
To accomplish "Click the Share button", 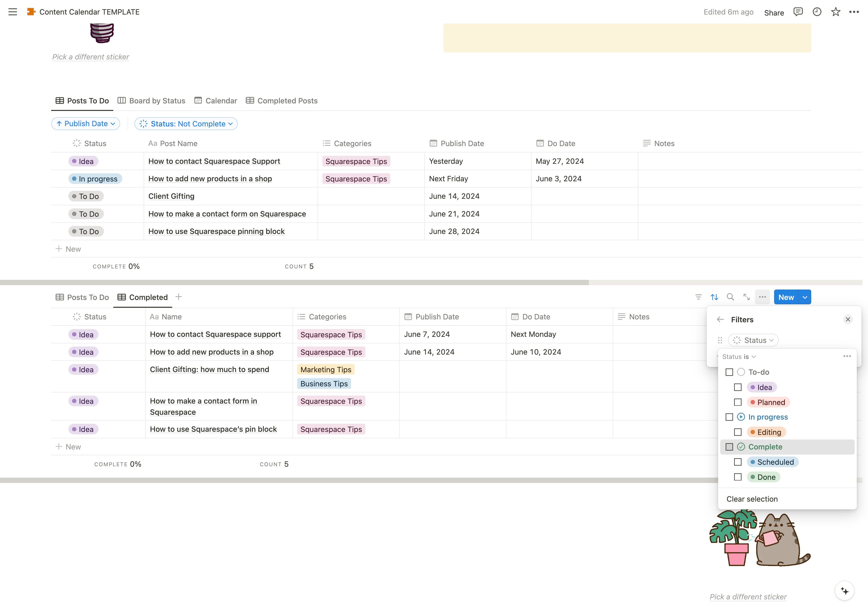I will click(x=774, y=12).
